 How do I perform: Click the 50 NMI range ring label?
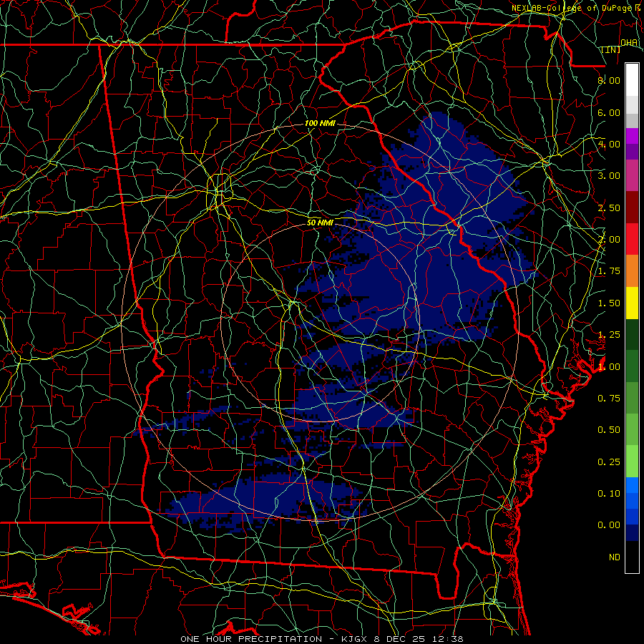click(x=320, y=223)
